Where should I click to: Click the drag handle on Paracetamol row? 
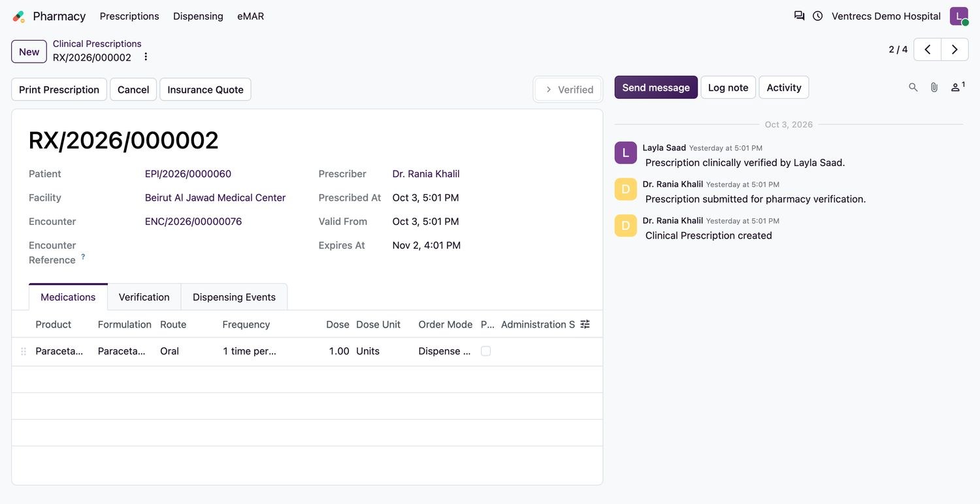pyautogui.click(x=24, y=352)
